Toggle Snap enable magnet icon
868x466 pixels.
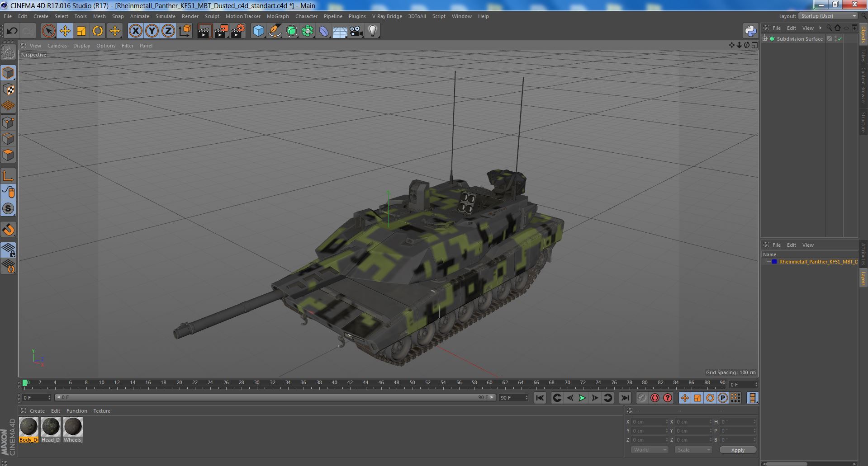point(8,230)
